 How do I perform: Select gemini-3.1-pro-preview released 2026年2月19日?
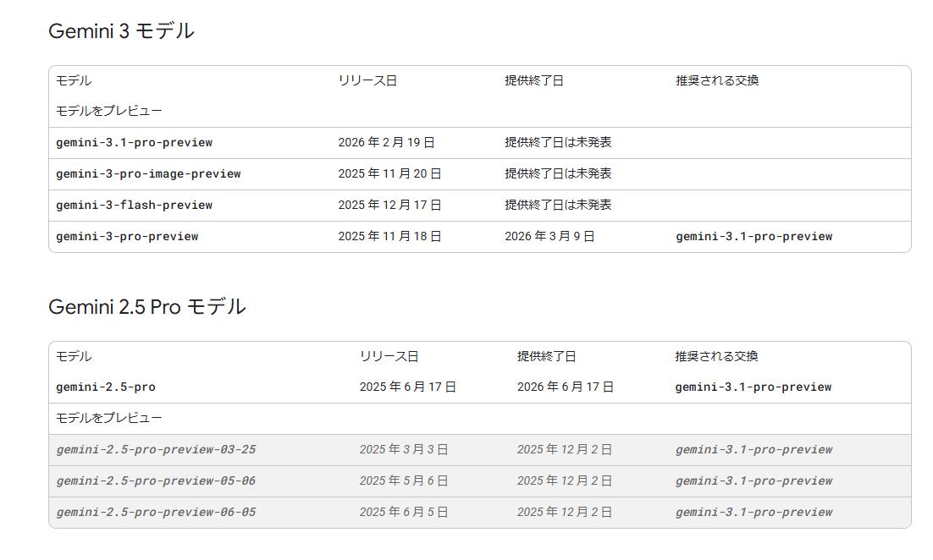pos(134,142)
